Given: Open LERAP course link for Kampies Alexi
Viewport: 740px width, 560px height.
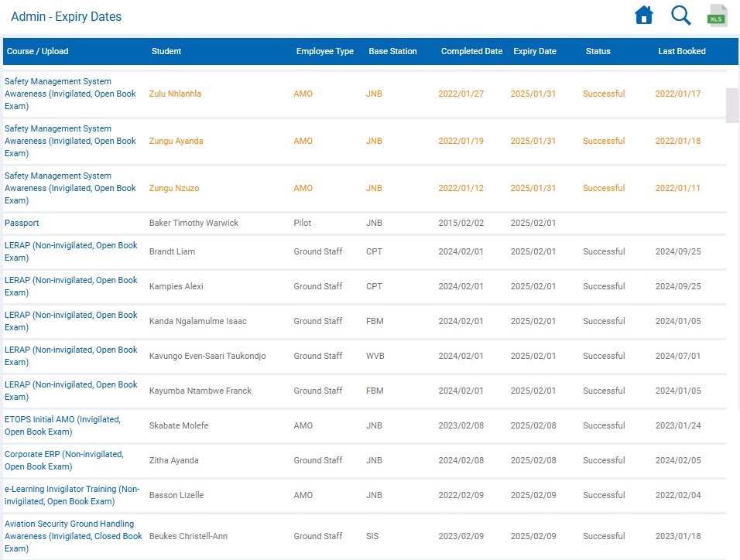Looking at the screenshot, I should (x=71, y=286).
